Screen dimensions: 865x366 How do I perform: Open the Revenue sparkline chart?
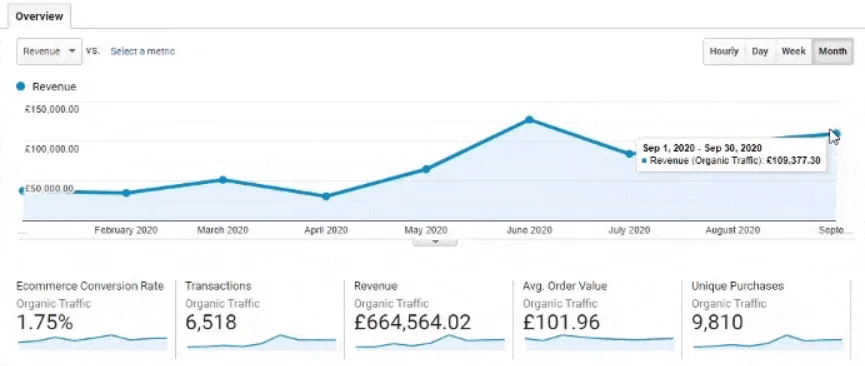click(x=430, y=342)
